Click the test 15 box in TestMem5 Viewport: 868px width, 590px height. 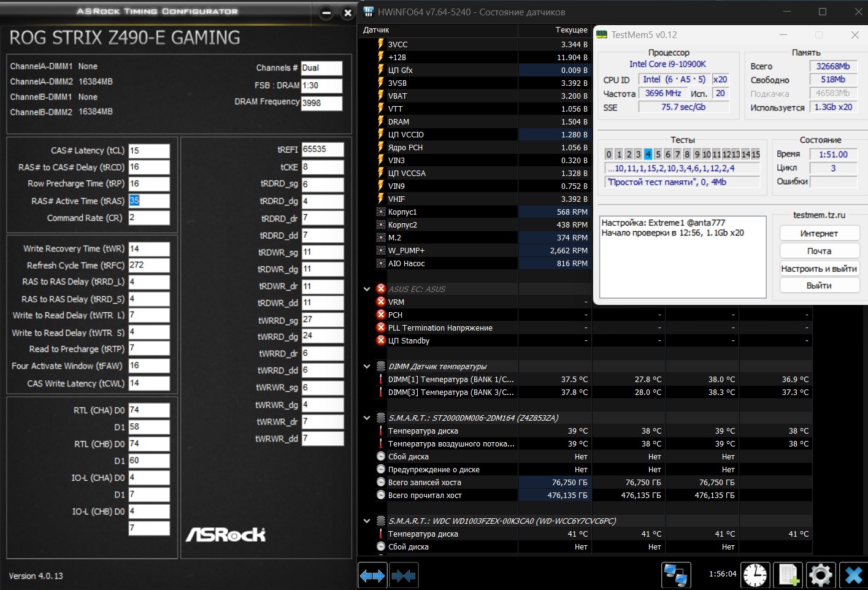point(756,154)
